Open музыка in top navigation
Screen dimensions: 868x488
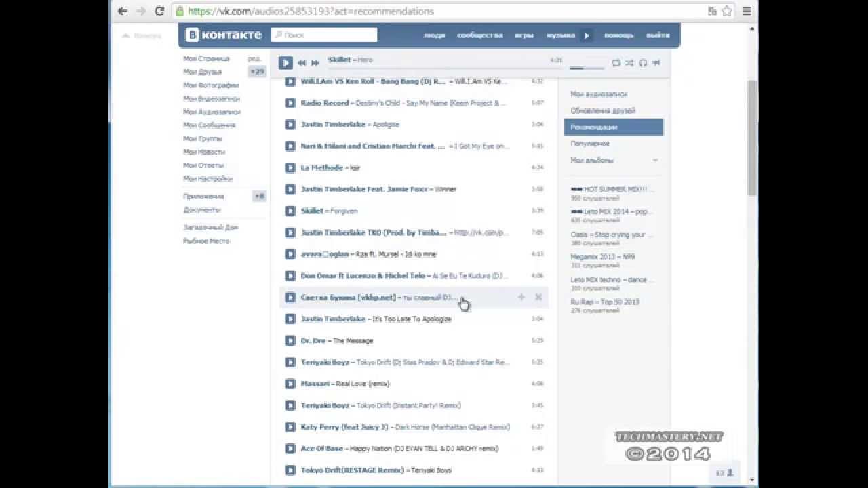[x=560, y=35]
